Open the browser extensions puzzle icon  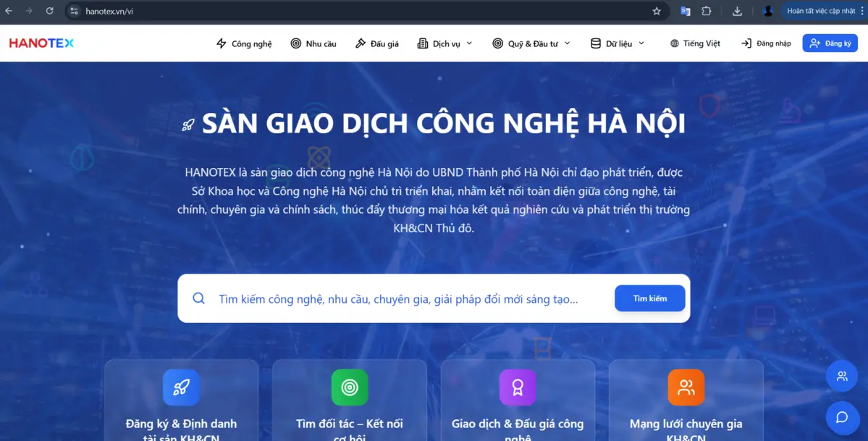(x=707, y=11)
